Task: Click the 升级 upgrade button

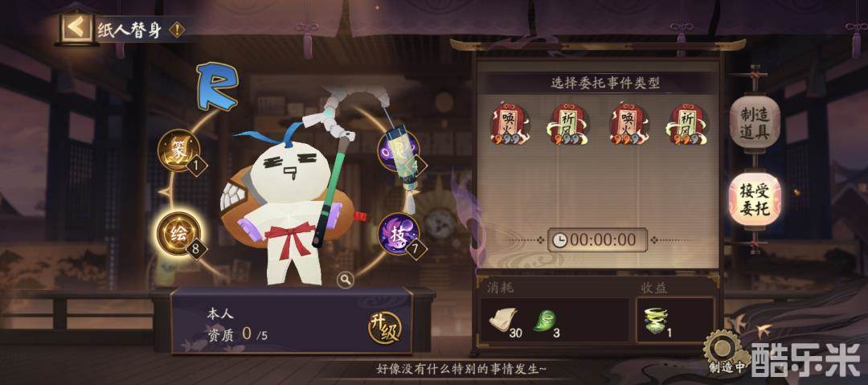Action: (384, 327)
